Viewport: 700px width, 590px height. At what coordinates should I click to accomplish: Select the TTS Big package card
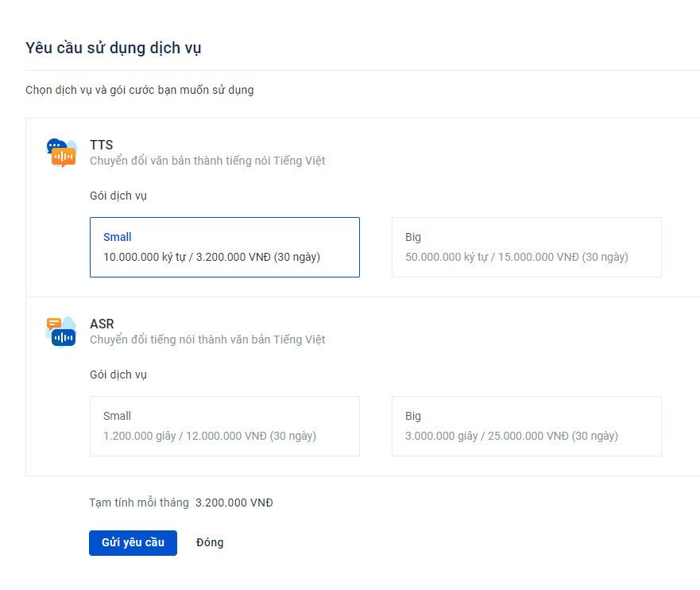coord(526,247)
